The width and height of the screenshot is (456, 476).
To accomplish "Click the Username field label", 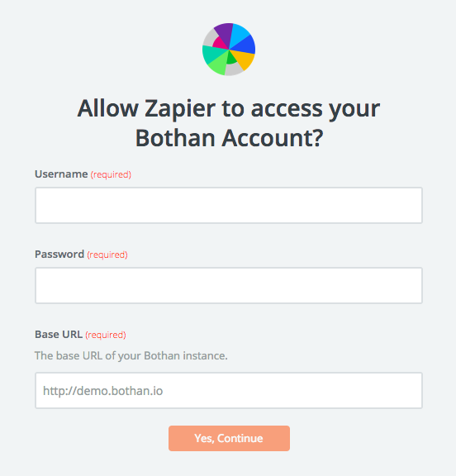I will 61,174.
